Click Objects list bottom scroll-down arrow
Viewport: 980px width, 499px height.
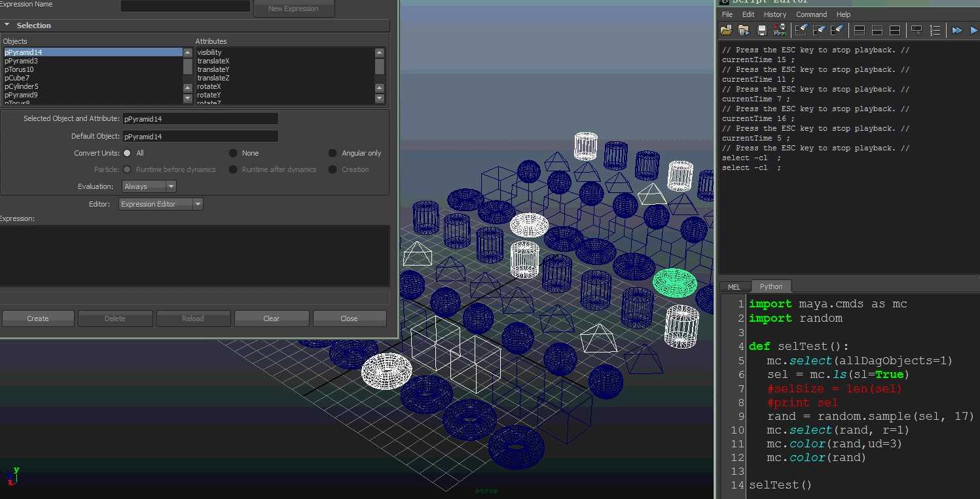click(188, 99)
